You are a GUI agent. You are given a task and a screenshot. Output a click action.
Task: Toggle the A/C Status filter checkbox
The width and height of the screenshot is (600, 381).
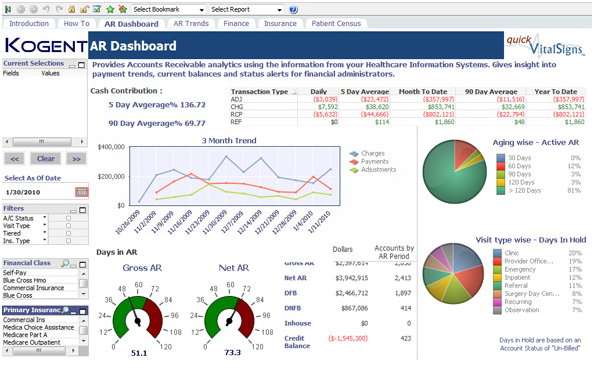coord(68,218)
